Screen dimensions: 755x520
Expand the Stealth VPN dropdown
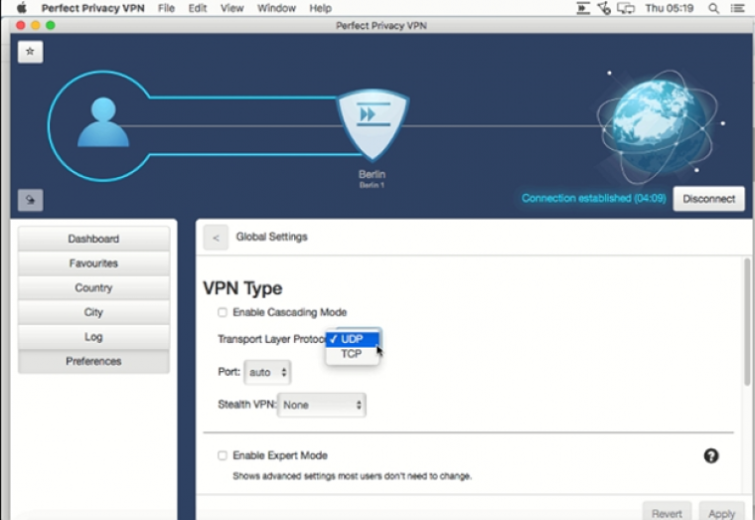pos(322,405)
